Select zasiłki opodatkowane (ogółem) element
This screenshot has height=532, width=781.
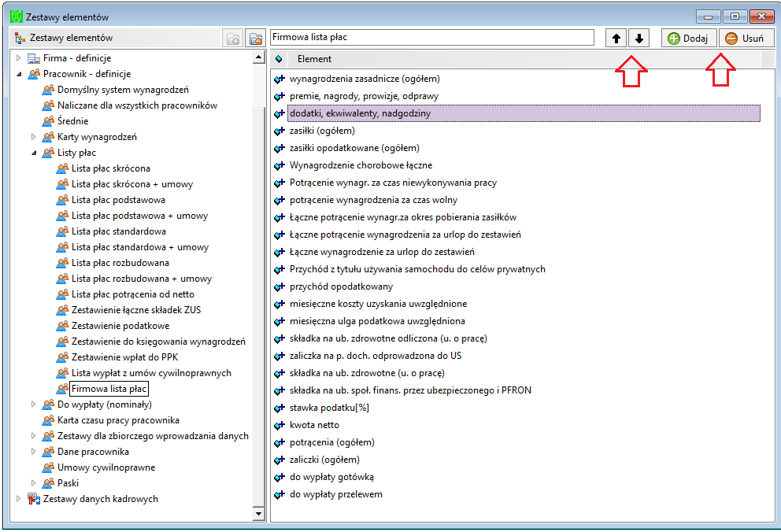(x=354, y=148)
